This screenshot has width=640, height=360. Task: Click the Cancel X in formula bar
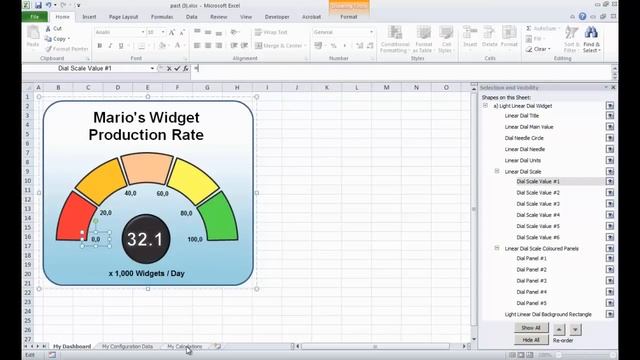169,69
